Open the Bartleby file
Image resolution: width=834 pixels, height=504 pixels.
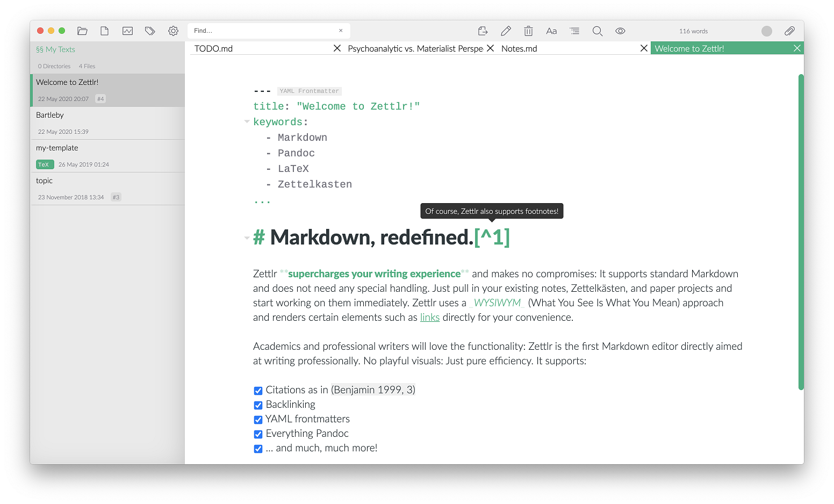tap(107, 123)
